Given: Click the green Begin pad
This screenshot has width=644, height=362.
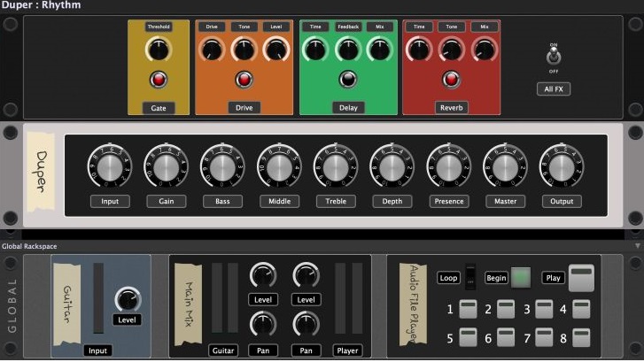Looking at the screenshot, I should (520, 278).
